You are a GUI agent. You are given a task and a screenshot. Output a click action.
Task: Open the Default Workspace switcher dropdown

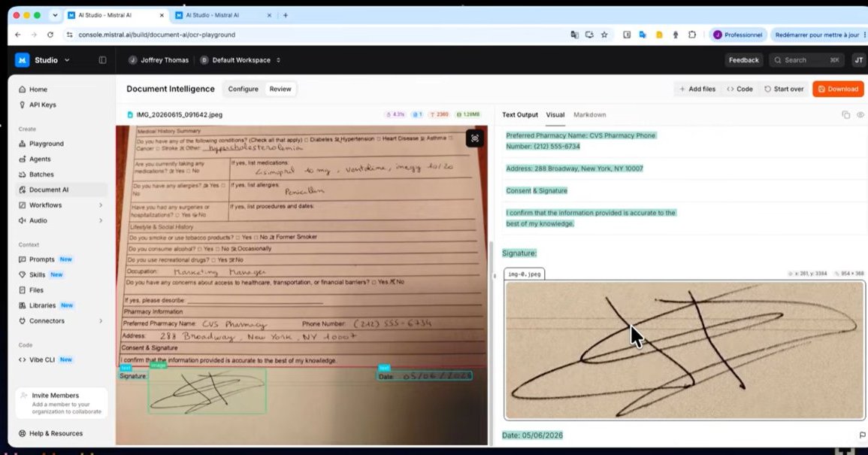coord(240,60)
